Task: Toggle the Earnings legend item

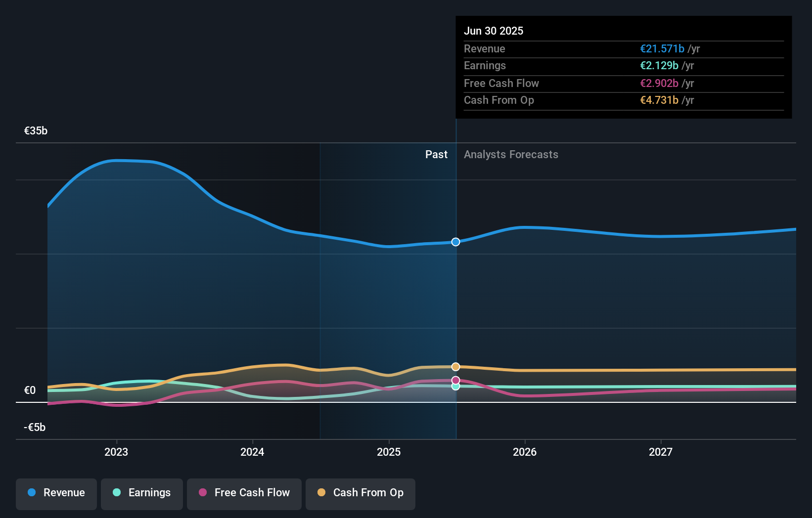Action: coord(141,492)
